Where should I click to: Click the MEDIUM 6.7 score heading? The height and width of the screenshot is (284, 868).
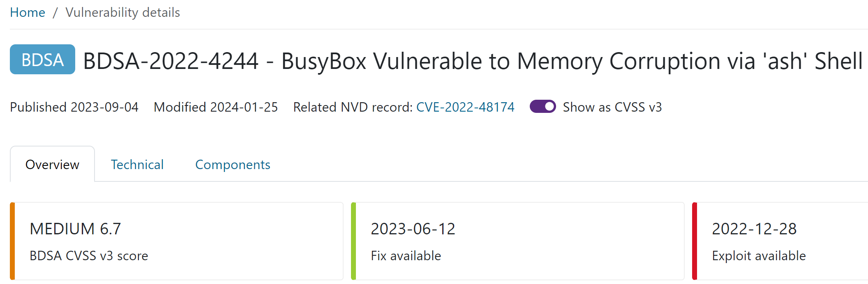pyautogui.click(x=75, y=229)
